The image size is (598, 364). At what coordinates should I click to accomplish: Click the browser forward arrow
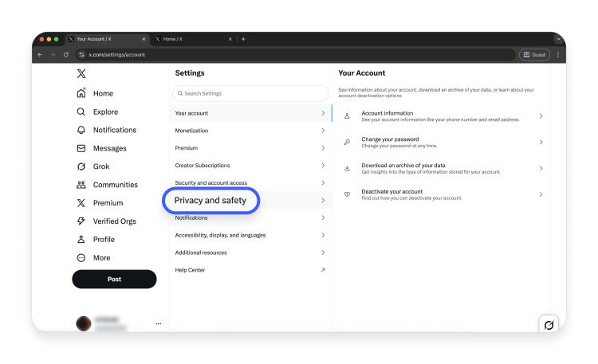(x=53, y=55)
